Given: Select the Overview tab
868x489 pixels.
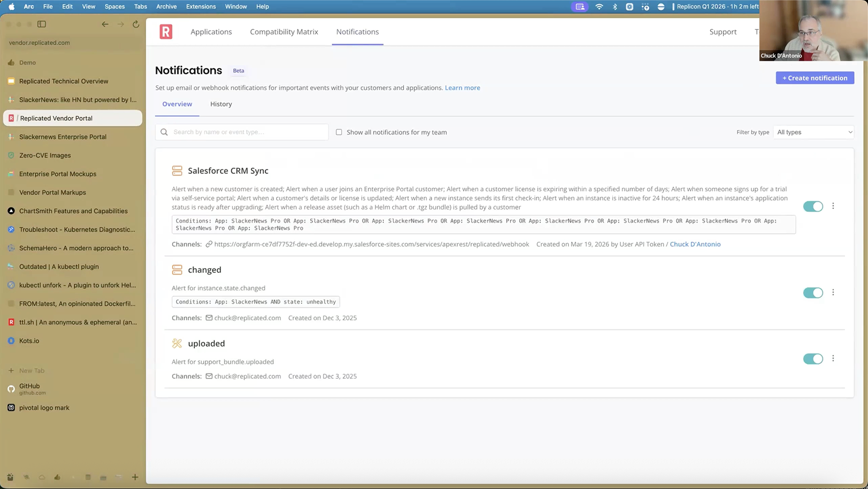Looking at the screenshot, I should click(x=177, y=104).
